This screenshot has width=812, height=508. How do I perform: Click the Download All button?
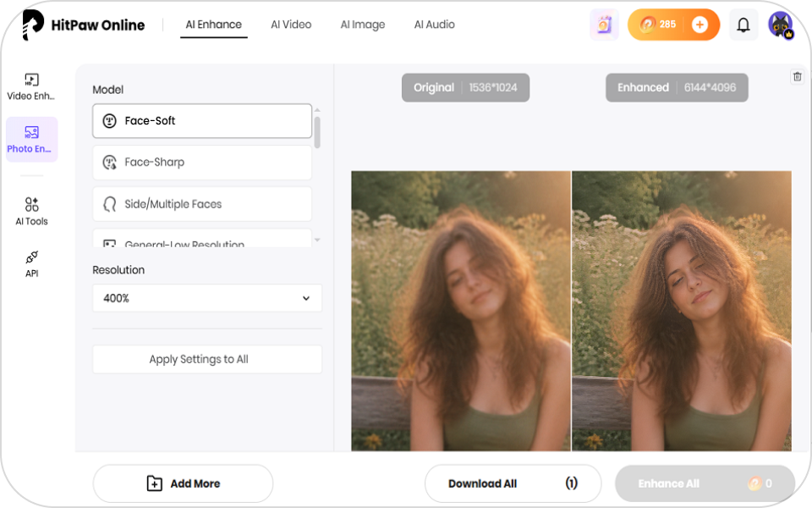tap(513, 483)
